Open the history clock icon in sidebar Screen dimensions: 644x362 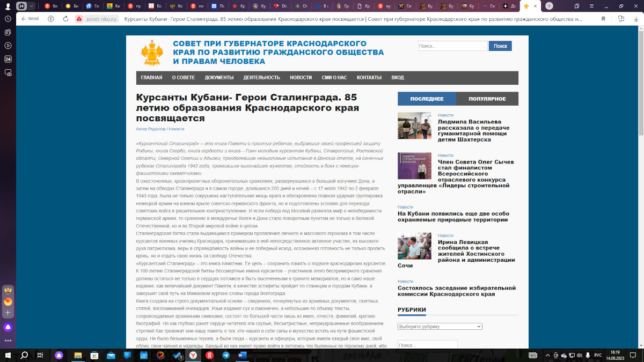click(8, 19)
